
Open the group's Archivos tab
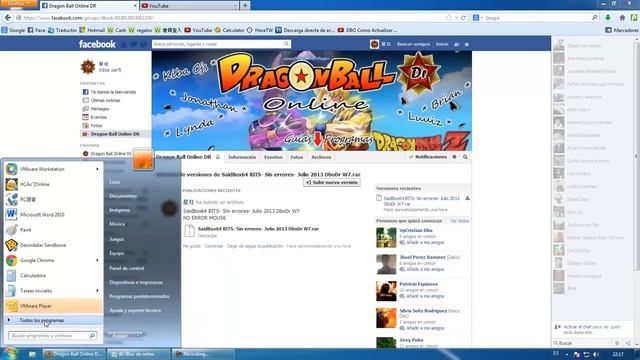point(321,157)
